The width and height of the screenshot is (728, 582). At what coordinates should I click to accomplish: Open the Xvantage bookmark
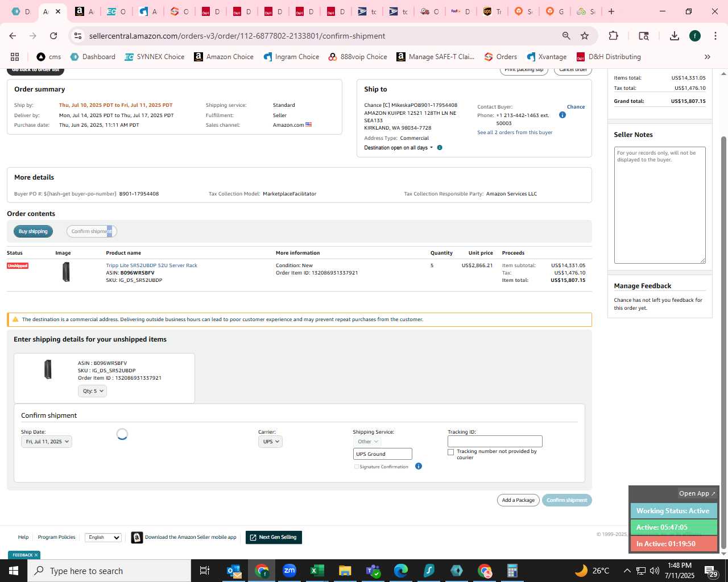[547, 57]
